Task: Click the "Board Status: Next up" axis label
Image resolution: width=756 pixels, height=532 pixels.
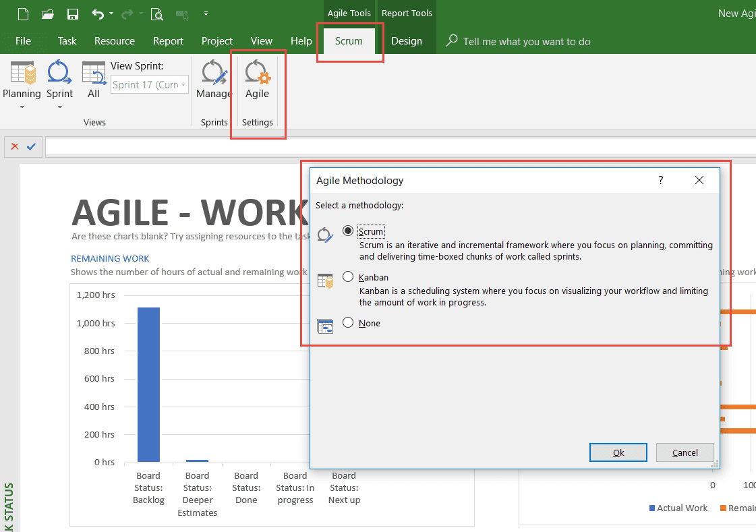Action: 344,487
